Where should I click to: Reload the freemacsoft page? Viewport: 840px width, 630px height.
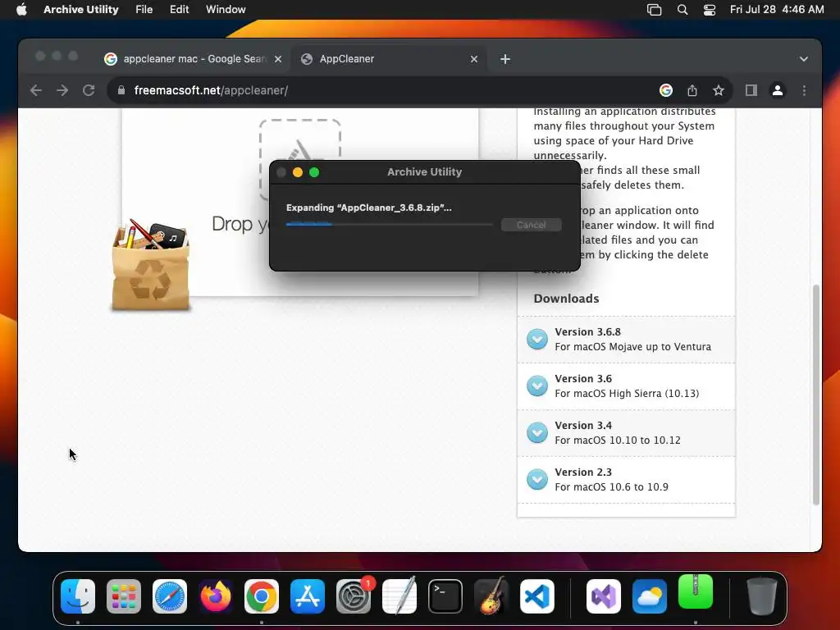(89, 90)
